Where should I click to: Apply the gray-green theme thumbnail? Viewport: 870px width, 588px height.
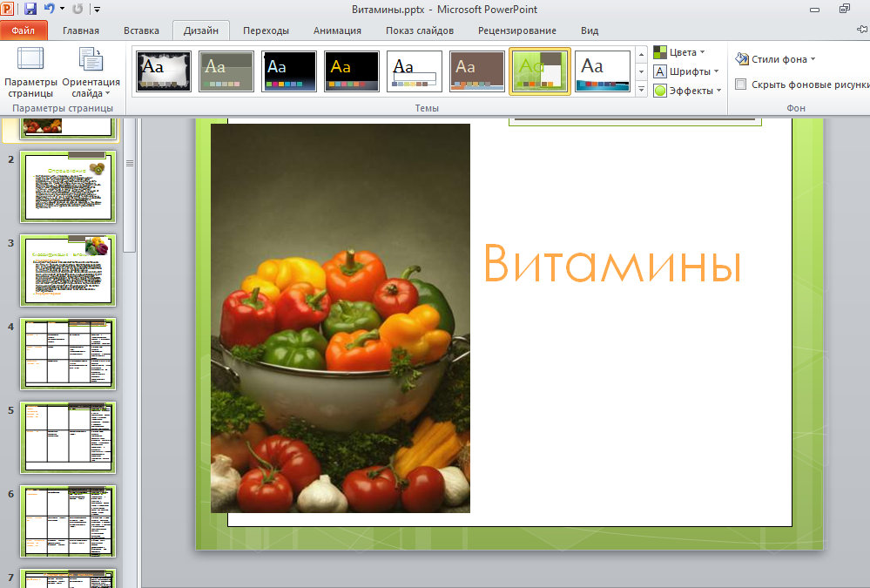pos(226,71)
